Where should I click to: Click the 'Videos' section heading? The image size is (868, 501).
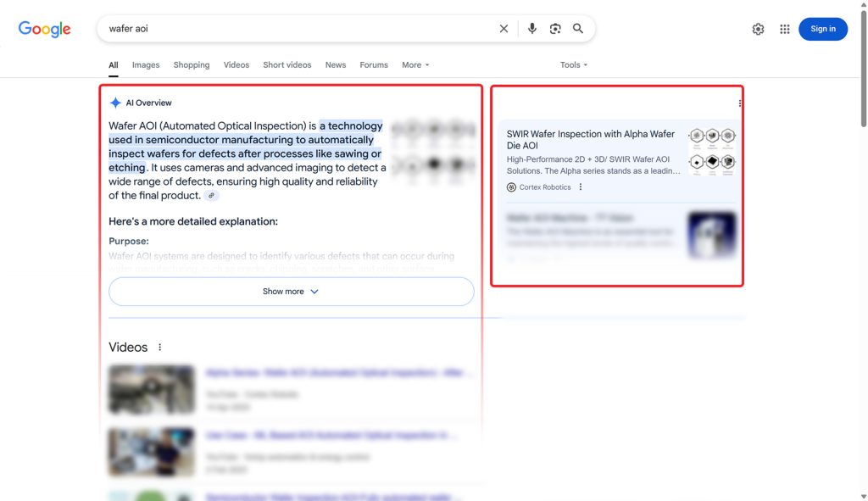(x=128, y=347)
